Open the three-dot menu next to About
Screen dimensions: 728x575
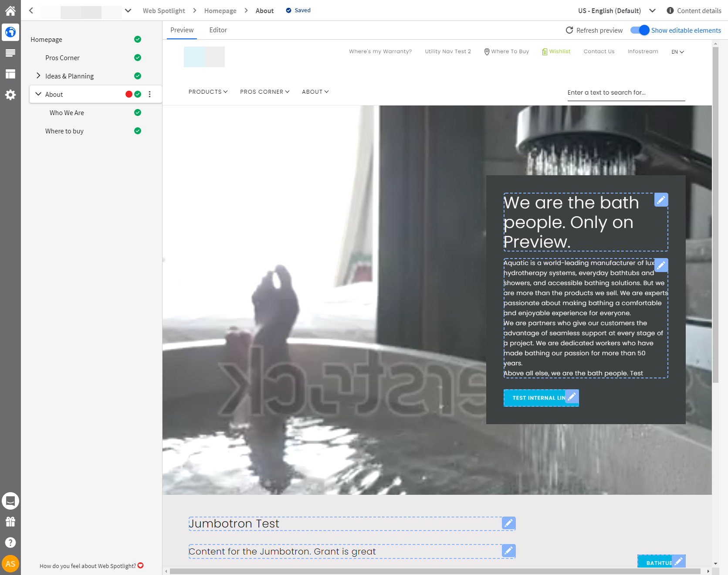coord(150,94)
